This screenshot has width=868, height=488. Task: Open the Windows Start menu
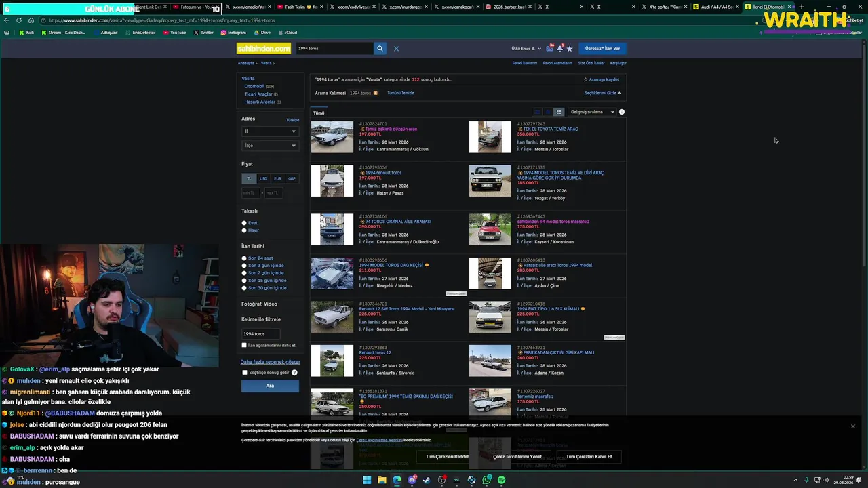pos(367,480)
